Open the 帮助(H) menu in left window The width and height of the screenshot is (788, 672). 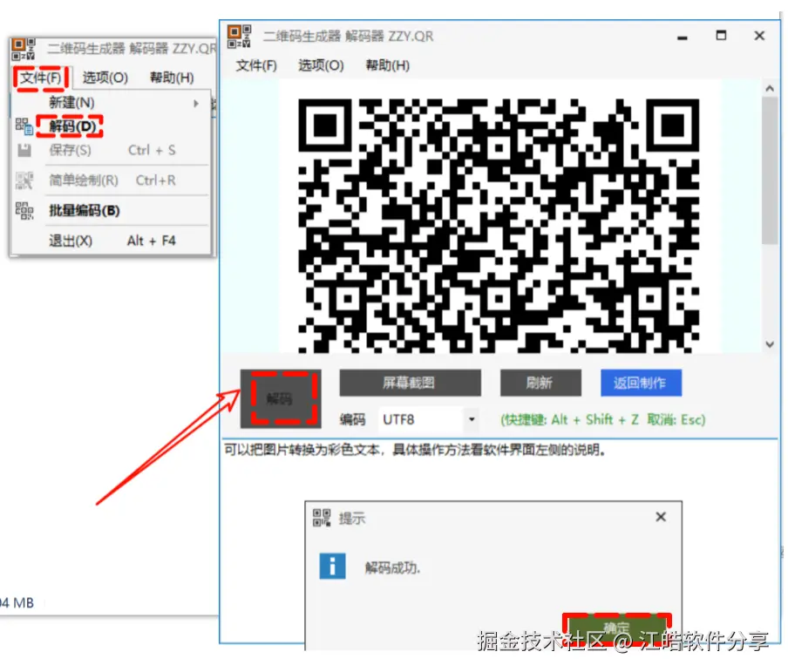tap(172, 78)
